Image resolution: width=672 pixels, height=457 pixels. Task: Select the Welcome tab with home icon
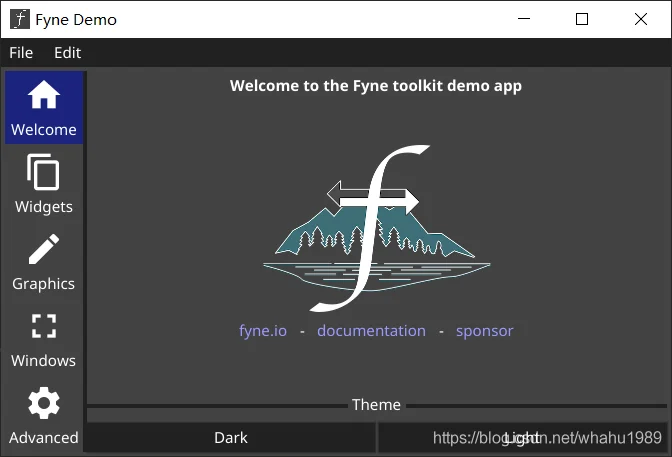pos(44,108)
